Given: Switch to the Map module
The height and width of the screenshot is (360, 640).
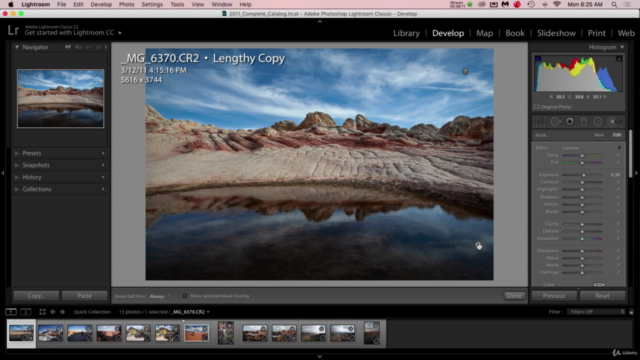Looking at the screenshot, I should coord(484,33).
